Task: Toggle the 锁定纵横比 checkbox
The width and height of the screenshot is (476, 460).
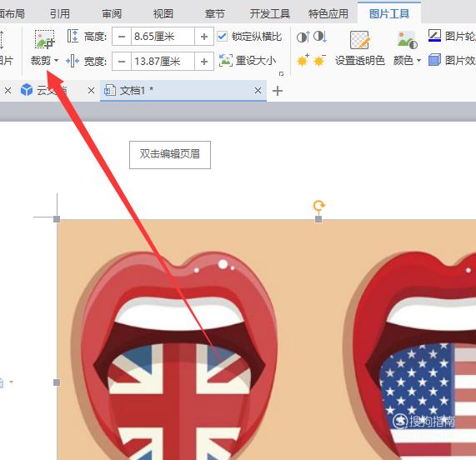Action: pyautogui.click(x=223, y=37)
